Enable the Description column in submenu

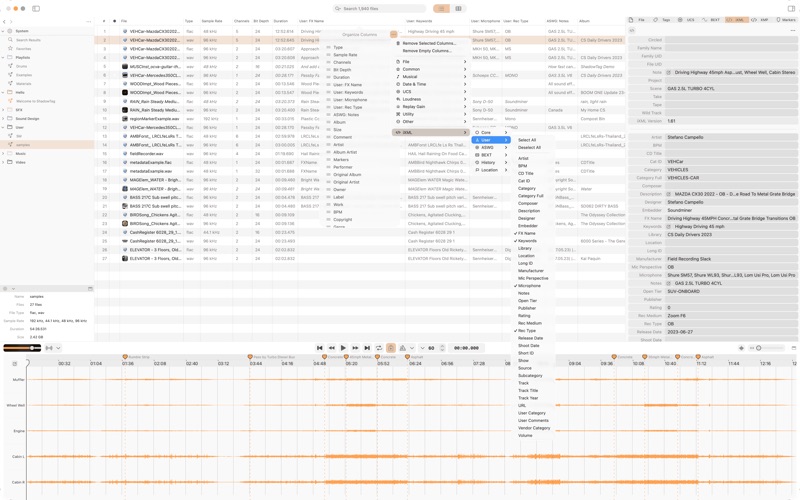531,211
